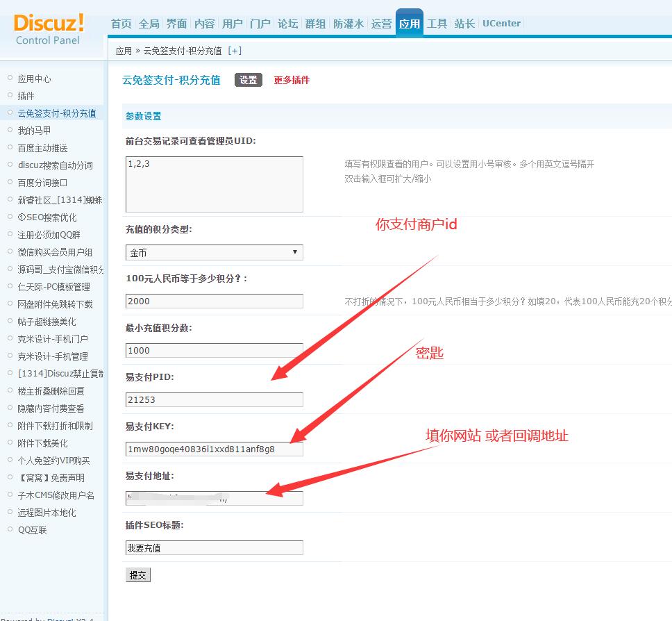Switch to the 论坛 top menu item

[x=287, y=24]
